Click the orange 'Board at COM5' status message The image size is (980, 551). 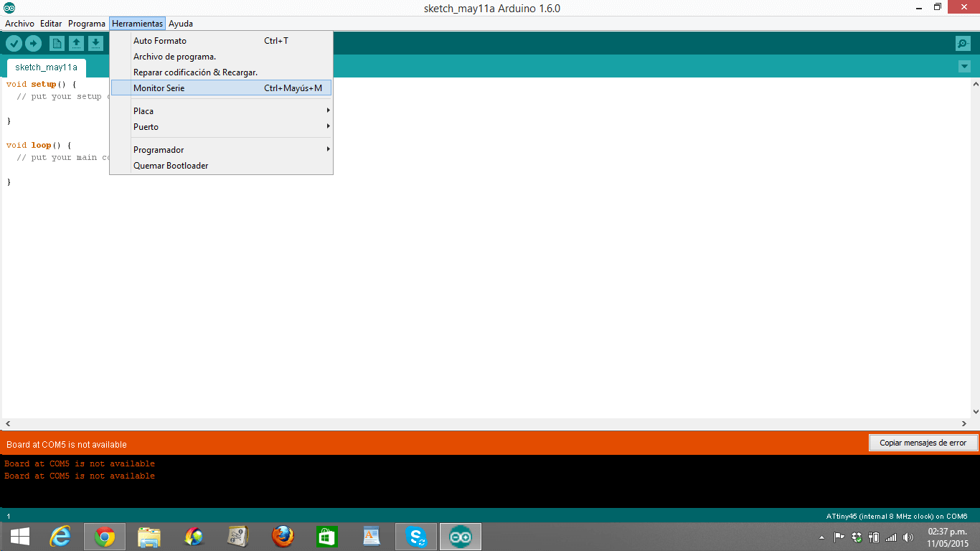click(67, 445)
